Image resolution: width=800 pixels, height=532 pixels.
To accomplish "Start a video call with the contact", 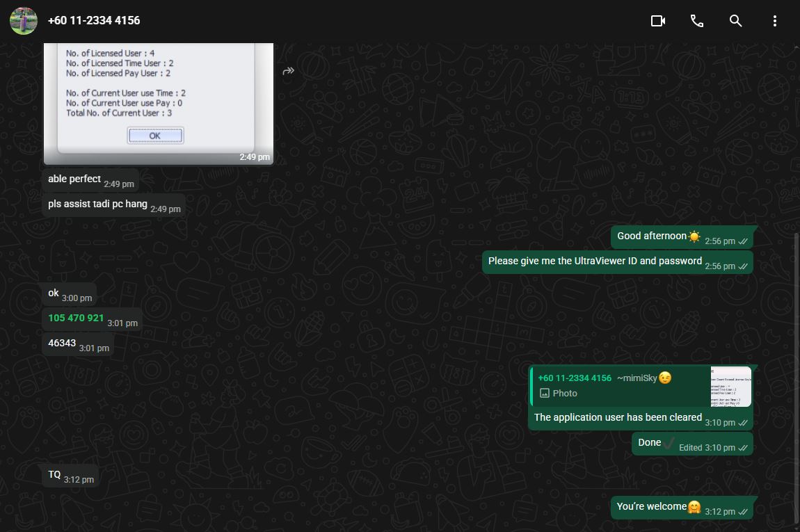I will click(x=657, y=21).
